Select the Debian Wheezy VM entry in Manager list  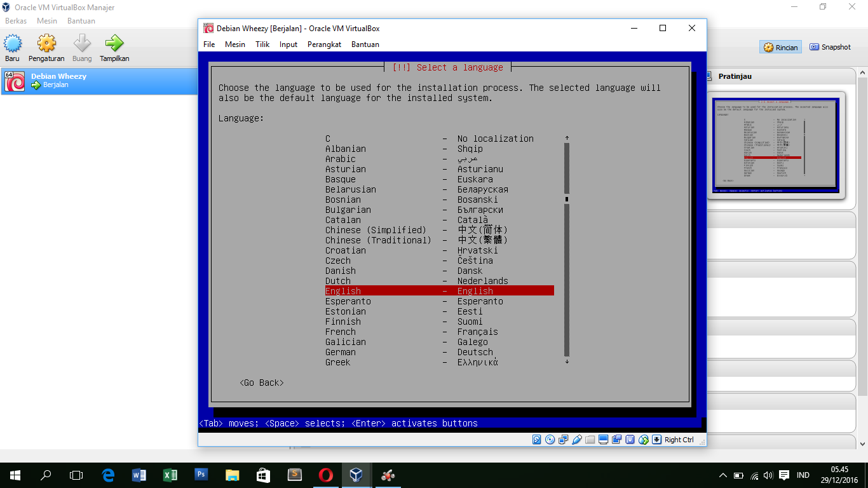pyautogui.click(x=99, y=81)
